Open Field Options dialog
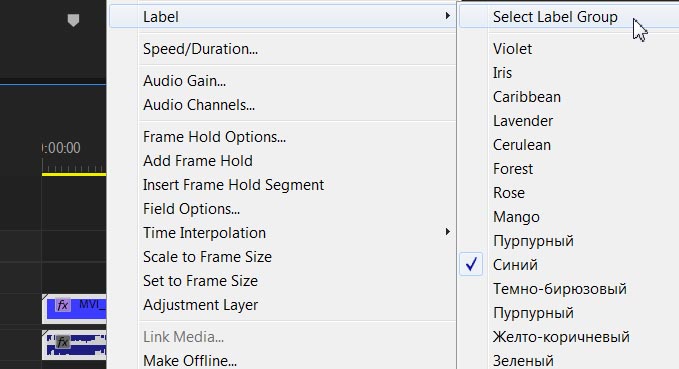Image resolution: width=679 pixels, height=369 pixels. pyautogui.click(x=191, y=209)
